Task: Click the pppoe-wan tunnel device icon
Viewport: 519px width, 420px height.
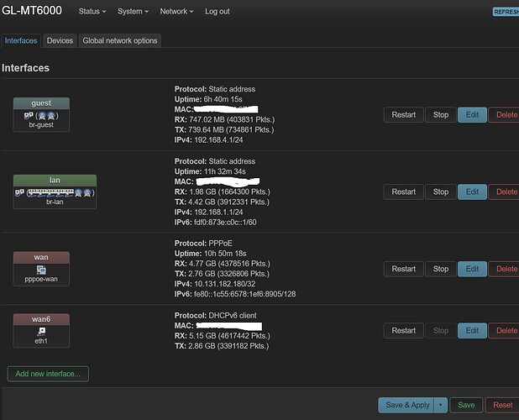Action: (x=41, y=270)
